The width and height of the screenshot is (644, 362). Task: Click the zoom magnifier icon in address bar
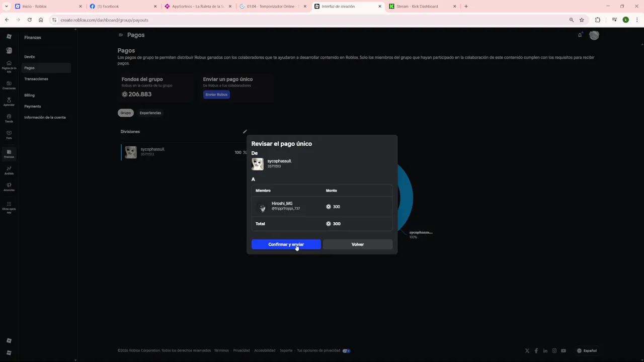pyautogui.click(x=571, y=20)
